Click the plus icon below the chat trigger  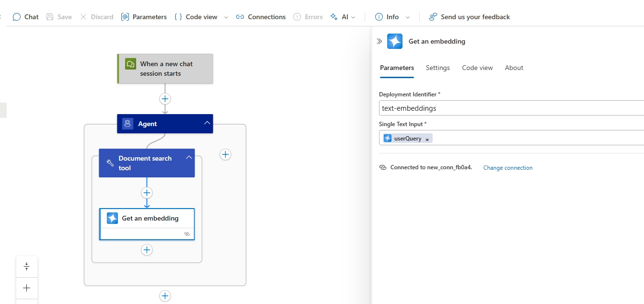click(x=165, y=99)
